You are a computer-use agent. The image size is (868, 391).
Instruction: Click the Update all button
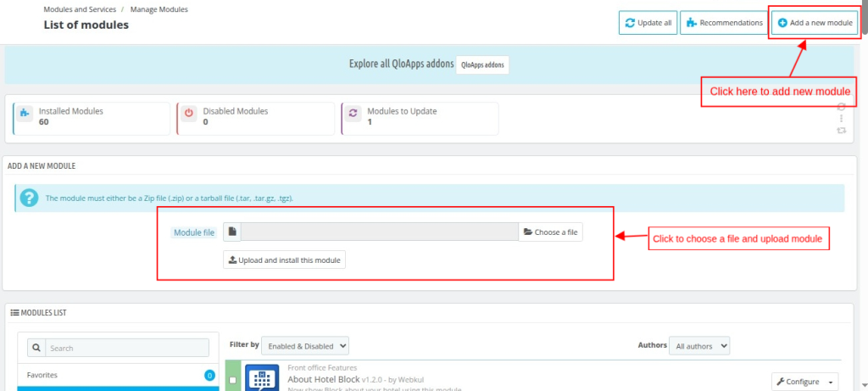(648, 23)
